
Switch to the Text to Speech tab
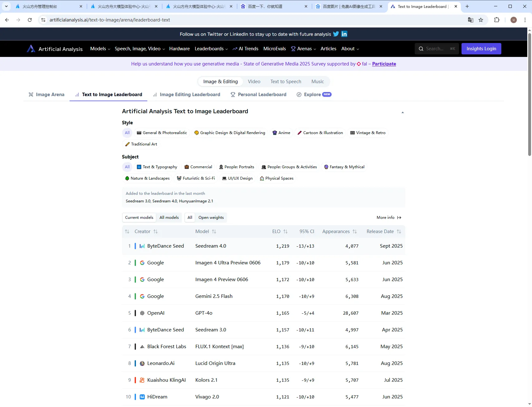pos(286,82)
